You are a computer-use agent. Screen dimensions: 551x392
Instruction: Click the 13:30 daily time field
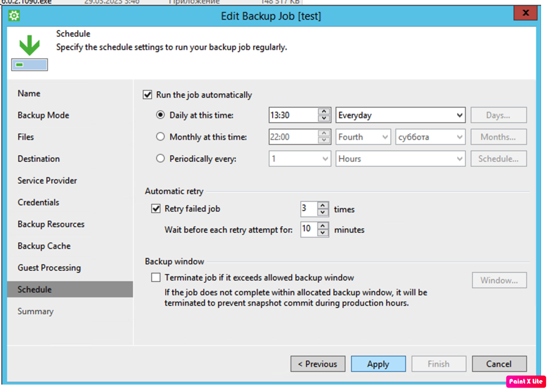tap(293, 115)
